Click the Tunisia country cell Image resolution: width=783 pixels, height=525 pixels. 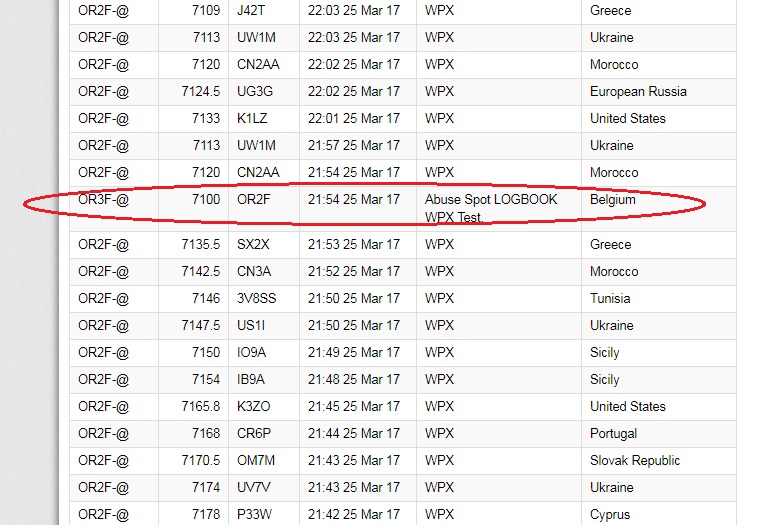click(x=610, y=298)
